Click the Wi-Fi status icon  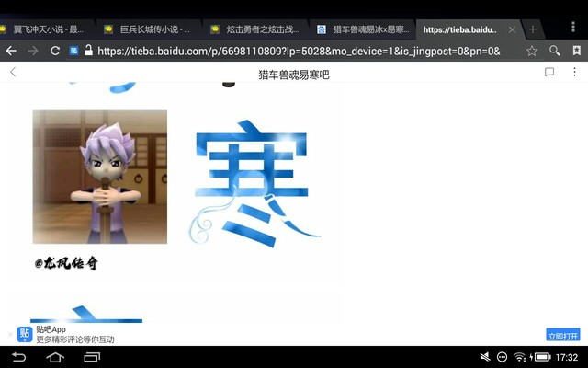tap(520, 357)
